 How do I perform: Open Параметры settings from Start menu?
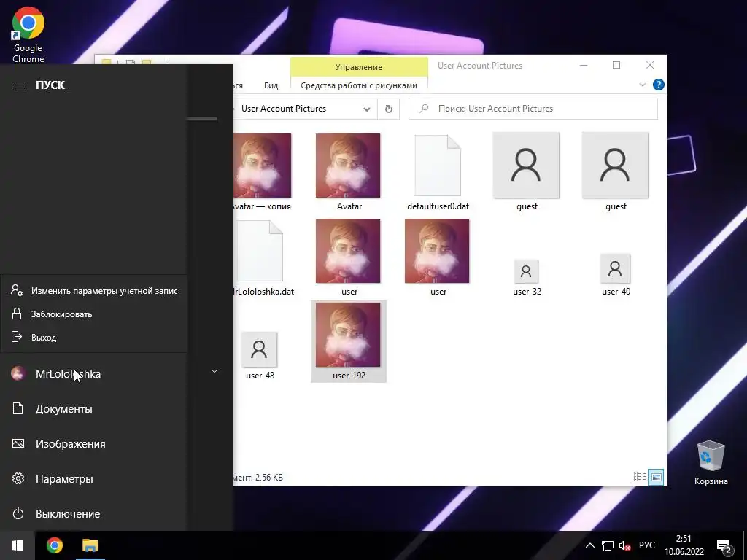click(x=64, y=478)
